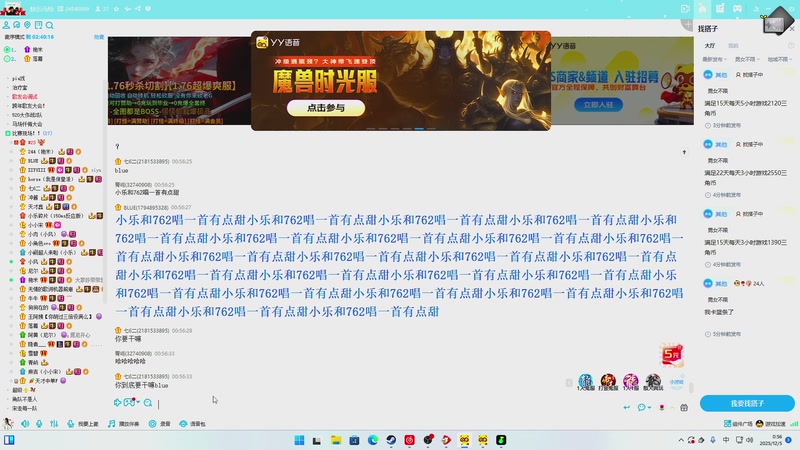Select the 治疗室 channel
Screen dimensions: 800x450
click(20, 87)
